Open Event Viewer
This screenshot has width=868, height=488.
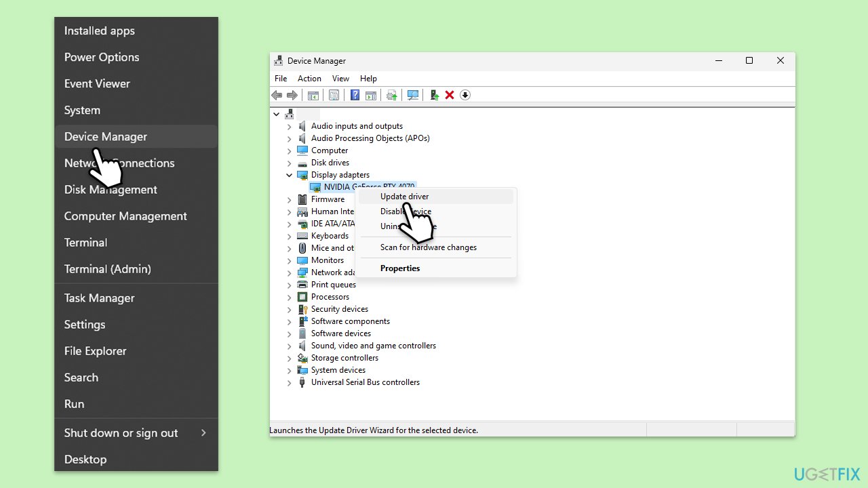click(136, 83)
